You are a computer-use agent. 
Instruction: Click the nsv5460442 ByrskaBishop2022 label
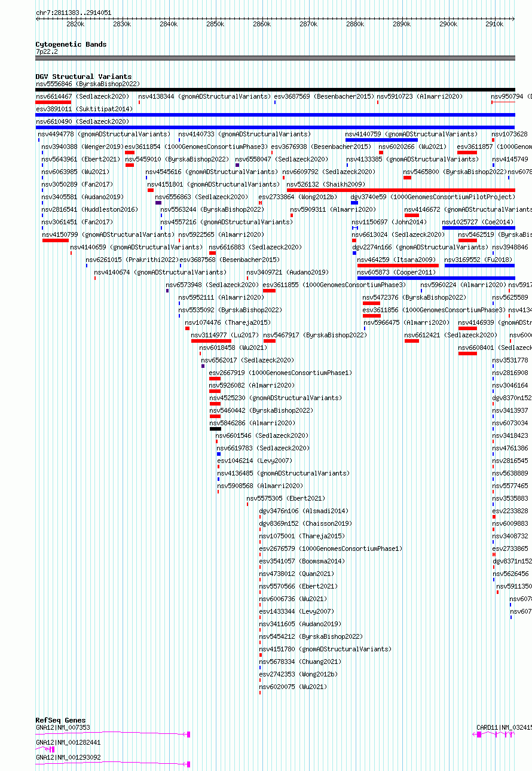pyautogui.click(x=261, y=410)
